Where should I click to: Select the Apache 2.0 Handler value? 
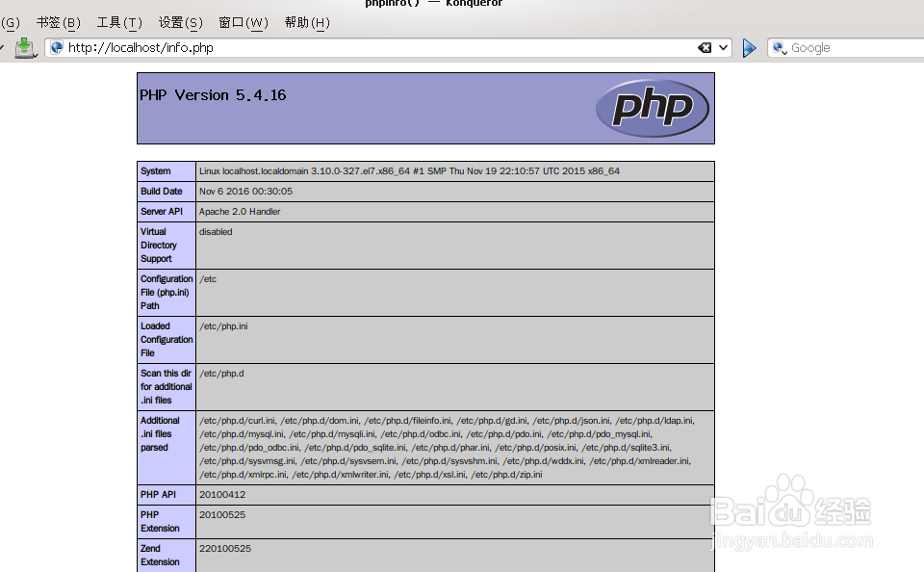tap(240, 211)
